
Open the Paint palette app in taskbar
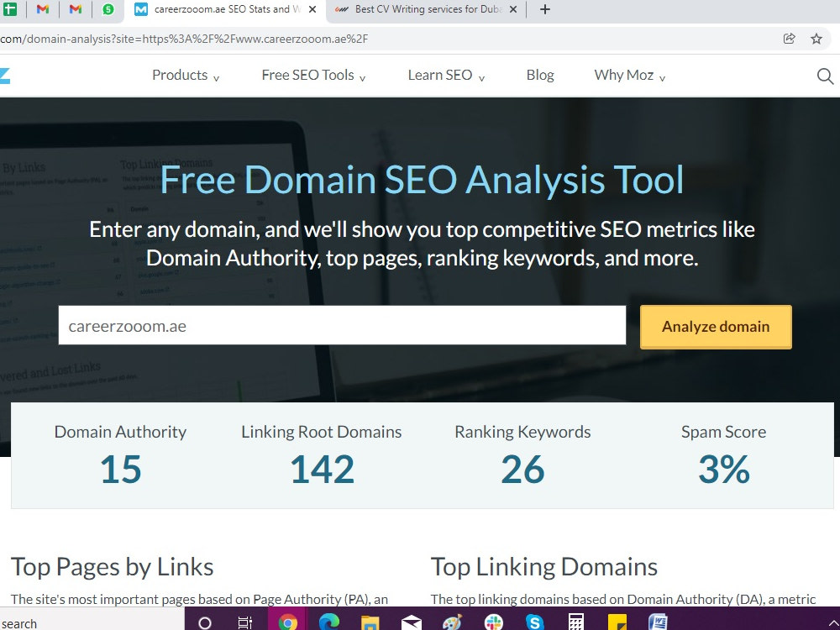pyautogui.click(x=452, y=622)
